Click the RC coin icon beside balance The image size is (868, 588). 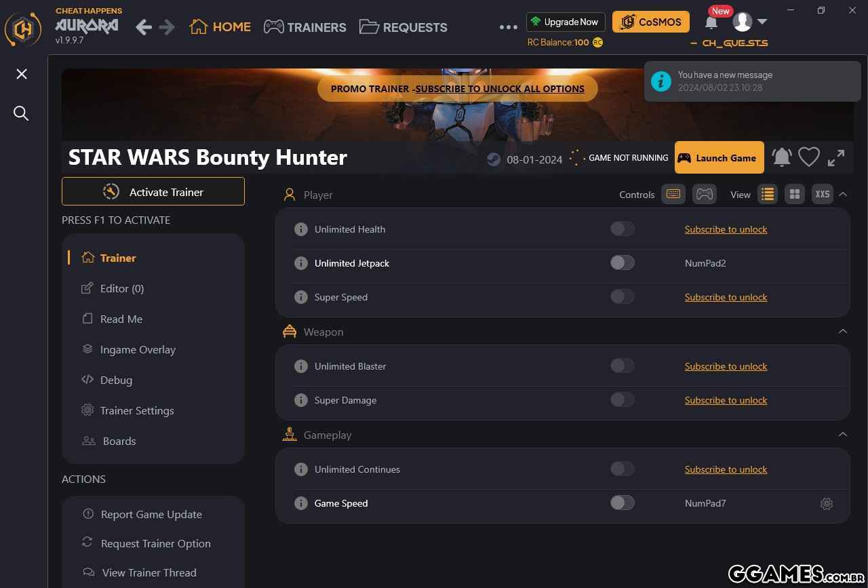point(597,42)
